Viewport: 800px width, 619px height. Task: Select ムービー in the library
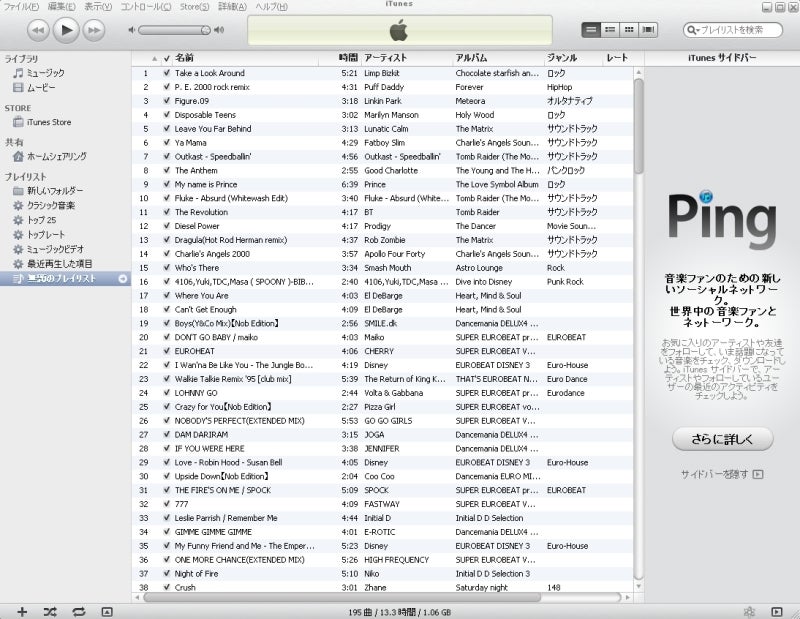pos(41,88)
